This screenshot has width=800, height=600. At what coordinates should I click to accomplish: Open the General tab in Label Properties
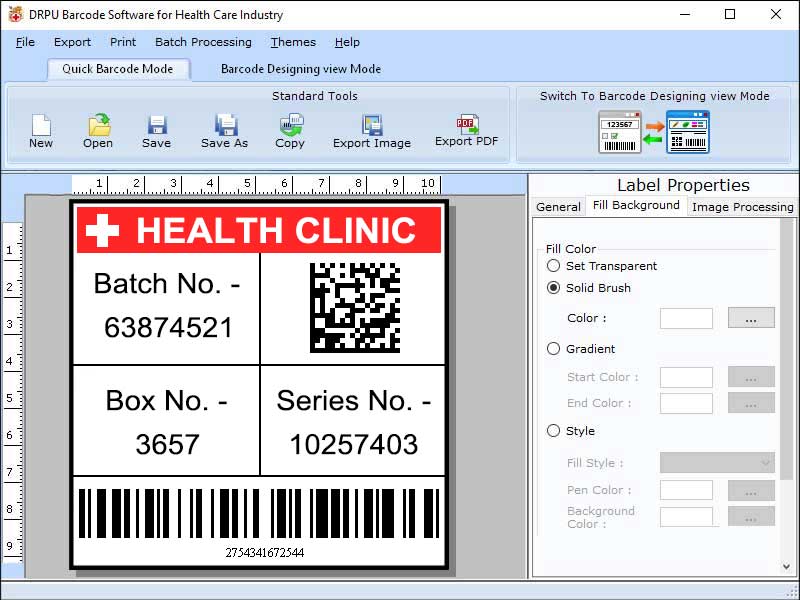pyautogui.click(x=558, y=206)
